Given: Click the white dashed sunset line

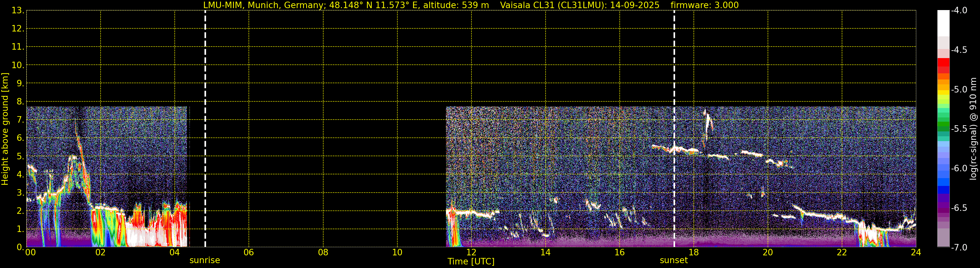Looking at the screenshot, I should (x=674, y=129).
